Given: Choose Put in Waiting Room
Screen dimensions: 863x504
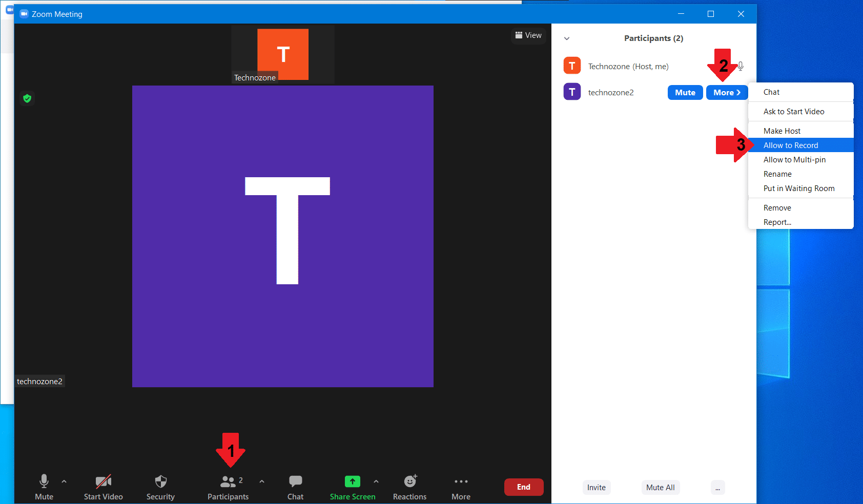Looking at the screenshot, I should click(x=801, y=188).
